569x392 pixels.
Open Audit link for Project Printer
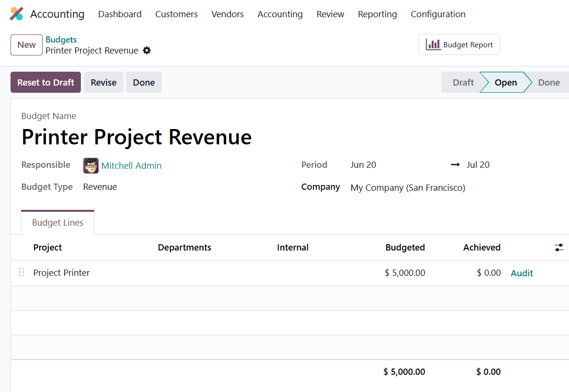(x=522, y=273)
